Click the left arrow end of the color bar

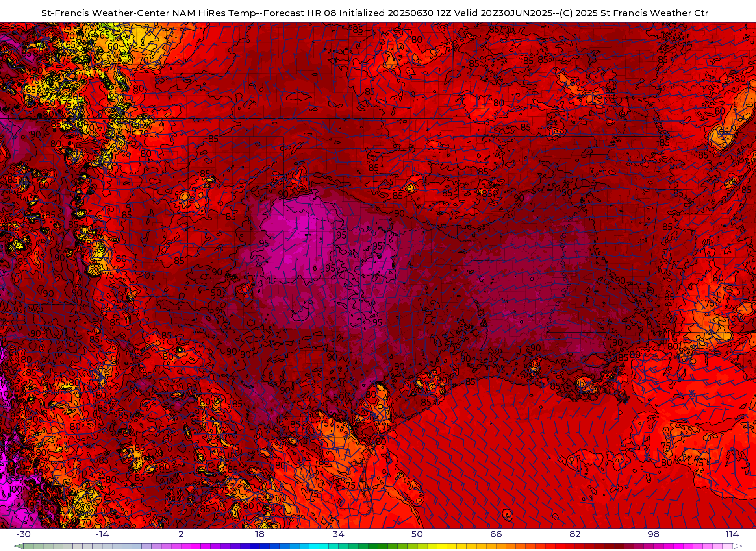tap(19, 546)
